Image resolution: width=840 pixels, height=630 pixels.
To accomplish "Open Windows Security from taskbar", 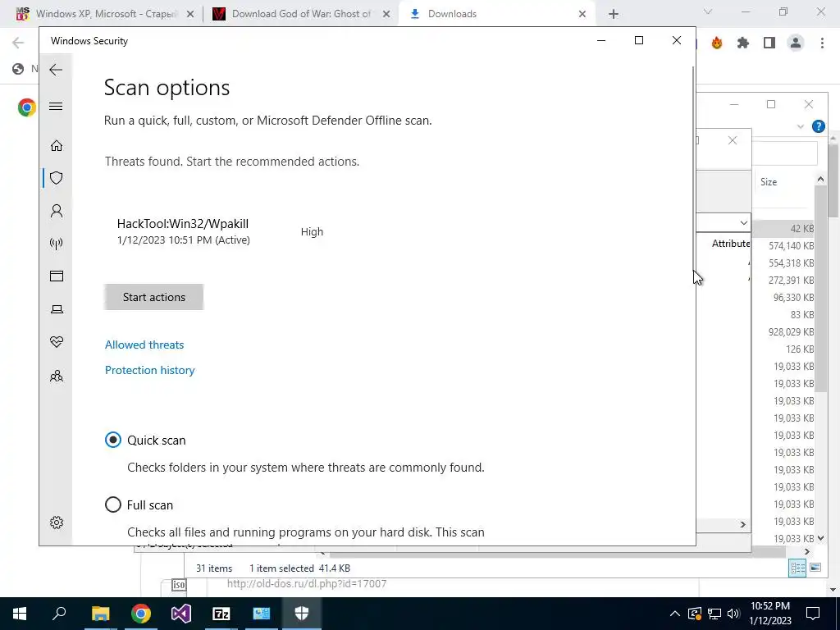I will coord(302,614).
